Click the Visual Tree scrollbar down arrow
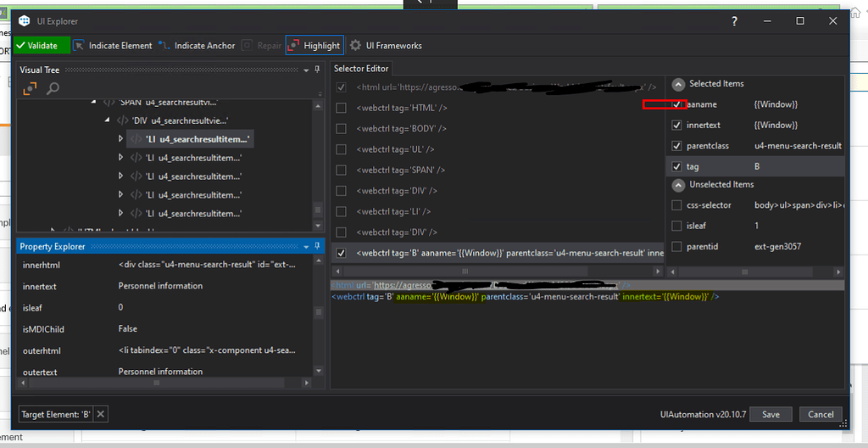Image resolution: width=868 pixels, height=448 pixels. click(318, 226)
